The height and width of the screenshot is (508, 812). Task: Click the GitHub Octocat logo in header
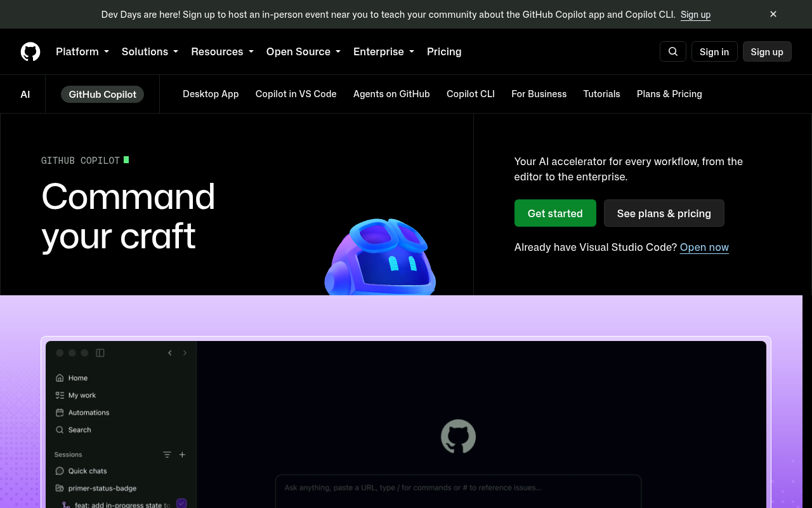(x=30, y=51)
